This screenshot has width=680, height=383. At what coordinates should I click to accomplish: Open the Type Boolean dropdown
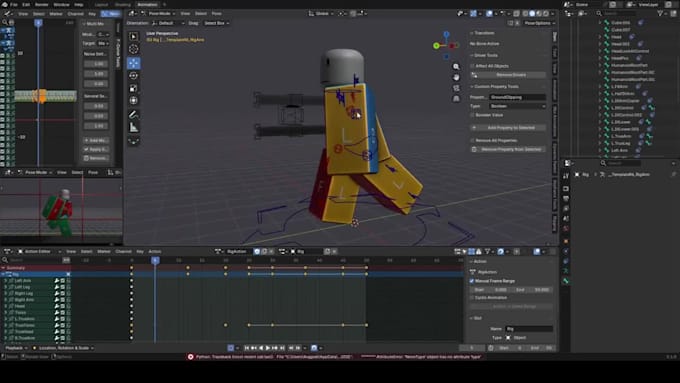(x=517, y=106)
